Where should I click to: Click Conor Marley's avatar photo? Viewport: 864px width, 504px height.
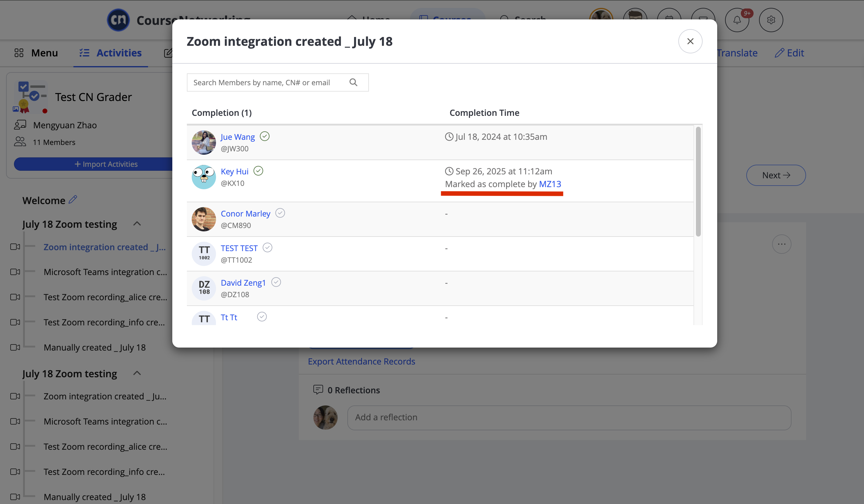[204, 219]
